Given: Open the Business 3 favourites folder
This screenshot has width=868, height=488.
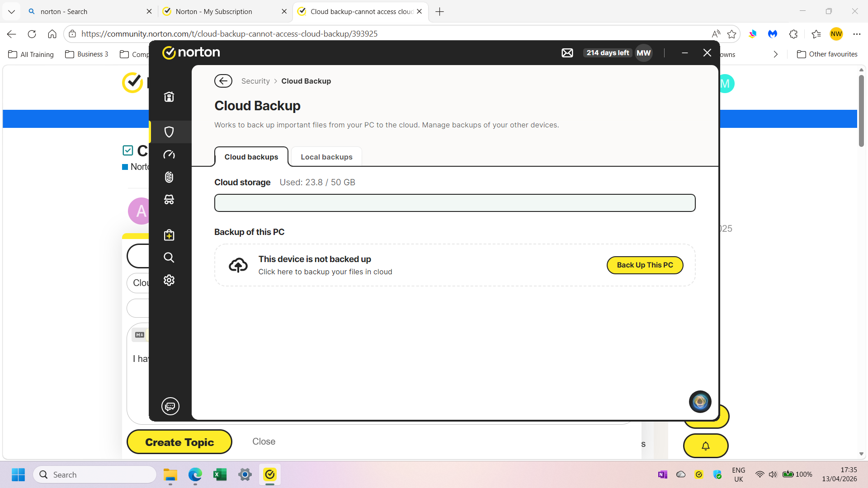Looking at the screenshot, I should coord(87,54).
